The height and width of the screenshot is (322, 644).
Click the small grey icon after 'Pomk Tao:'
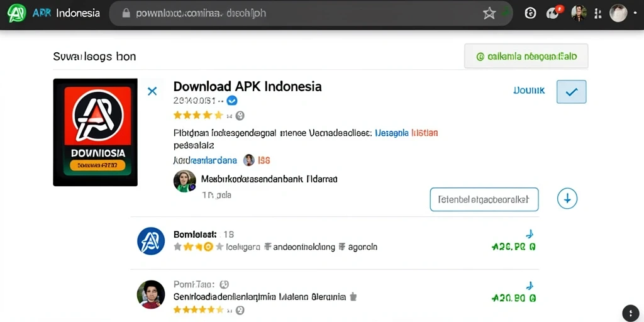click(x=225, y=284)
